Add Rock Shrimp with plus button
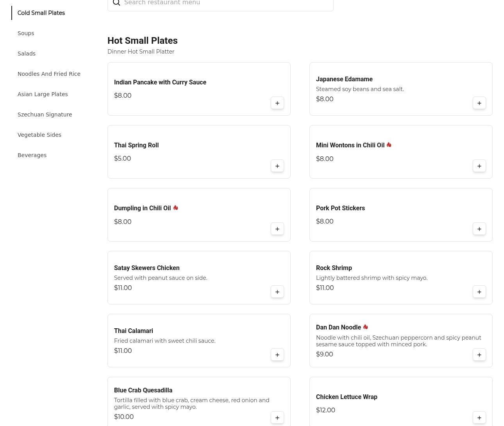504x426 pixels. coord(479,292)
